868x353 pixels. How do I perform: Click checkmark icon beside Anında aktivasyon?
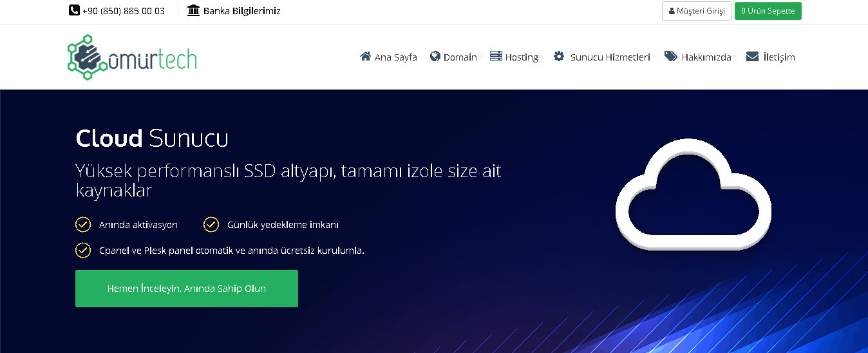[x=83, y=224]
